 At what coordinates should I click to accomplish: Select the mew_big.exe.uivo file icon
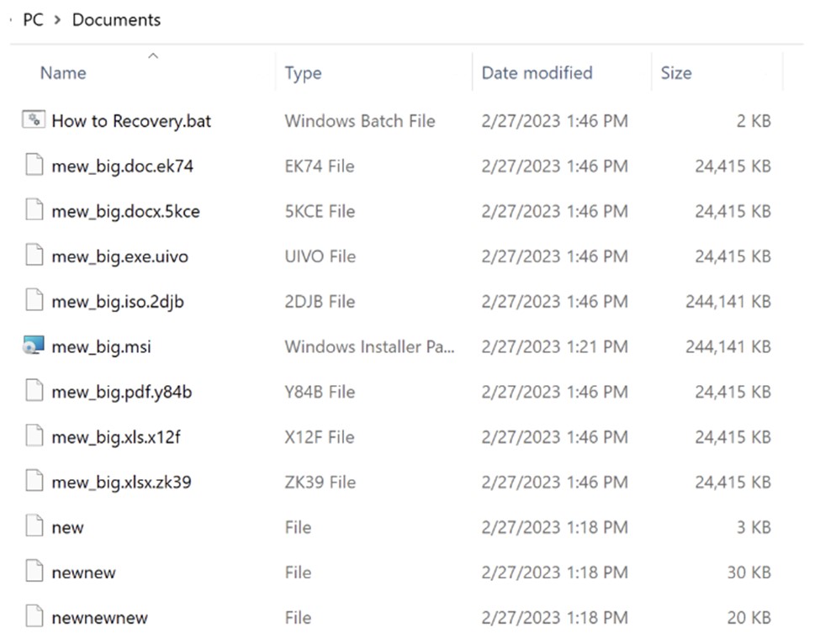pos(34,256)
